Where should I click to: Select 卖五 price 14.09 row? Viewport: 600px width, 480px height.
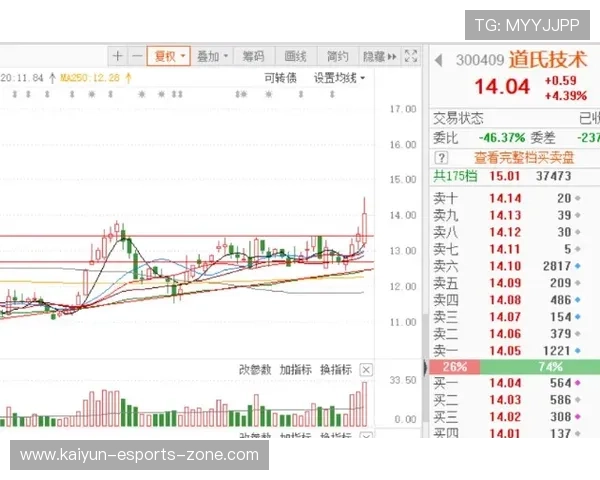point(515,283)
